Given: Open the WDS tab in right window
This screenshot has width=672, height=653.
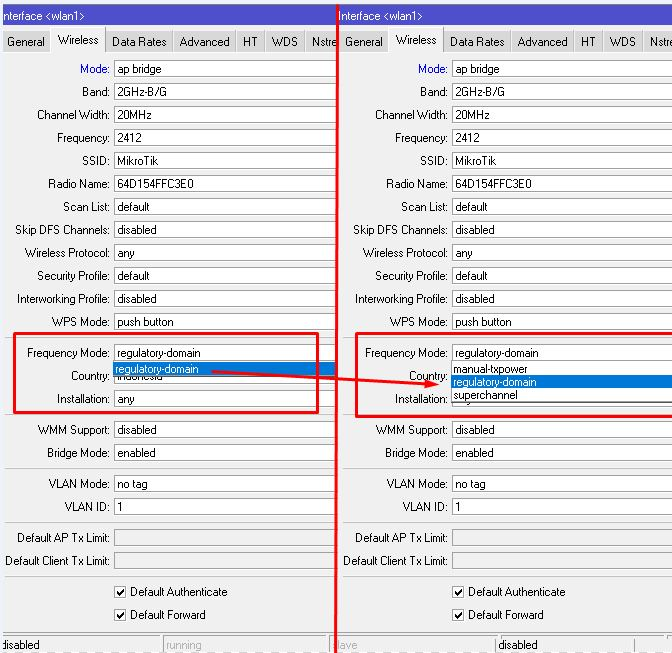Looking at the screenshot, I should (x=622, y=42).
